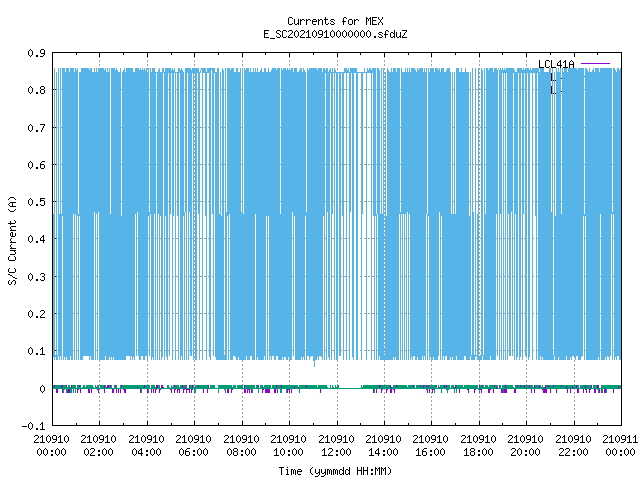Click the 18:00 x-axis time label
This screenshot has width=640, height=480.
point(478,452)
